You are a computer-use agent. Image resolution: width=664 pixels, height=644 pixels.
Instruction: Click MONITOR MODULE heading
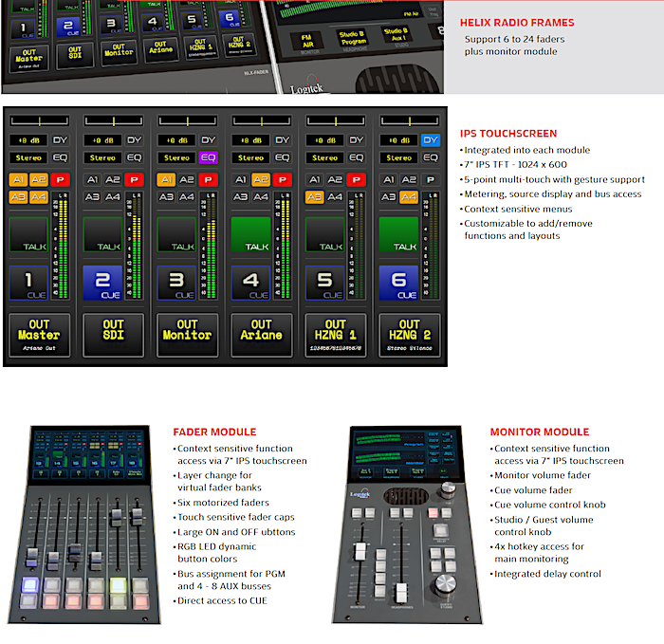pyautogui.click(x=540, y=432)
